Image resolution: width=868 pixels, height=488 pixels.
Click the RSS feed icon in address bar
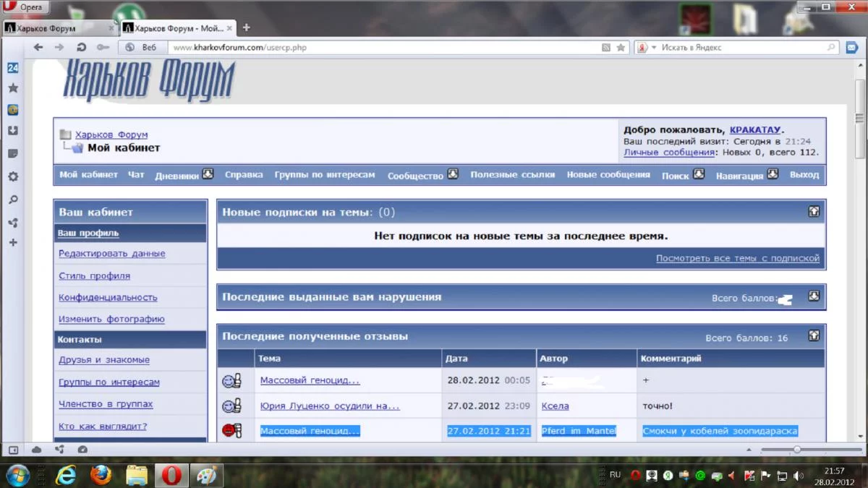(x=606, y=48)
